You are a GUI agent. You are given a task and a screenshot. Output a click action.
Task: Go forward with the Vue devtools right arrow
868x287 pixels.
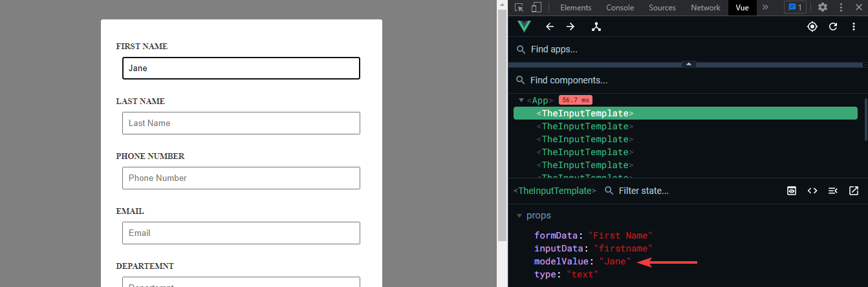click(x=570, y=27)
